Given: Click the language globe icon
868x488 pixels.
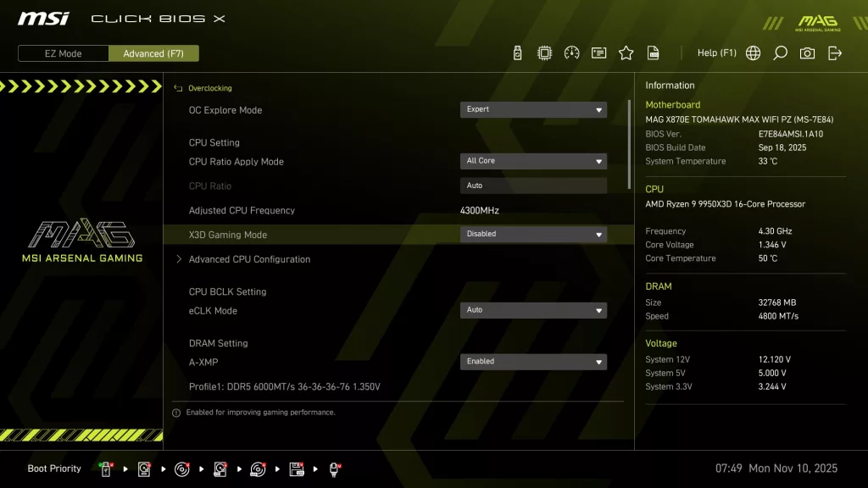Looking at the screenshot, I should point(753,52).
